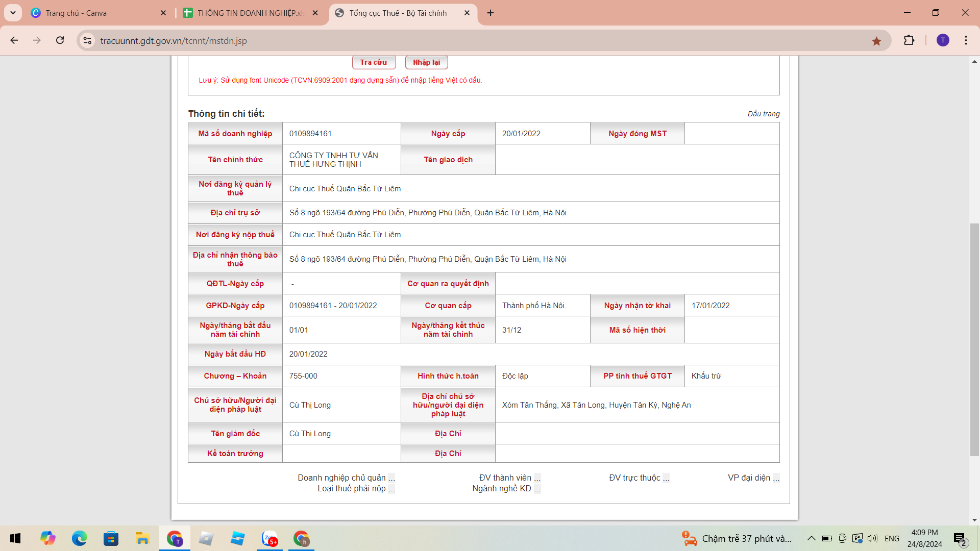Click the volume speaker tray icon
Image resolution: width=980 pixels, height=551 pixels.
click(x=872, y=538)
